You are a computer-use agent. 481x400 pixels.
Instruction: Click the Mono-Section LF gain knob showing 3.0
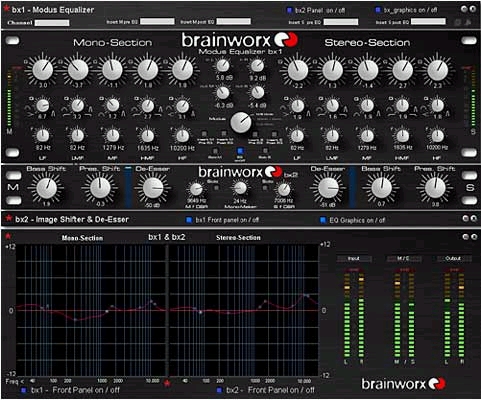click(x=43, y=70)
